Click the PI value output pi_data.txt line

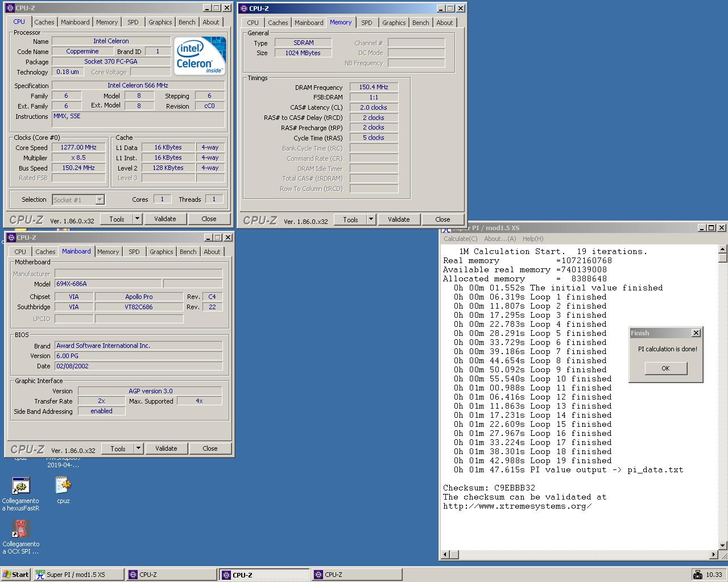568,469
